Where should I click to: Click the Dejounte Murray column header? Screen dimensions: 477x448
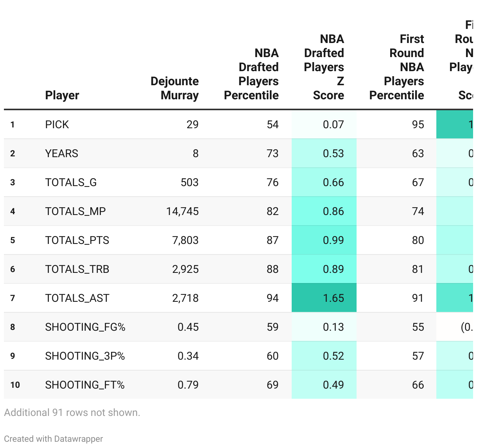(174, 88)
